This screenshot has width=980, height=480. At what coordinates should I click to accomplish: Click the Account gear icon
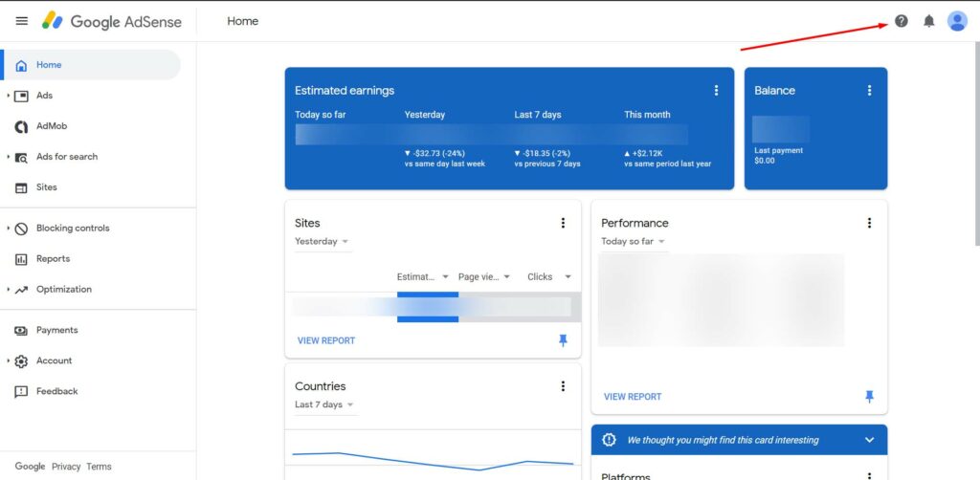(21, 361)
